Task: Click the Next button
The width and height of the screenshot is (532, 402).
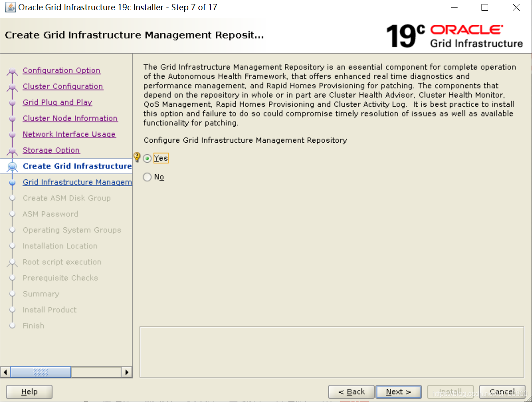Action: coord(398,392)
